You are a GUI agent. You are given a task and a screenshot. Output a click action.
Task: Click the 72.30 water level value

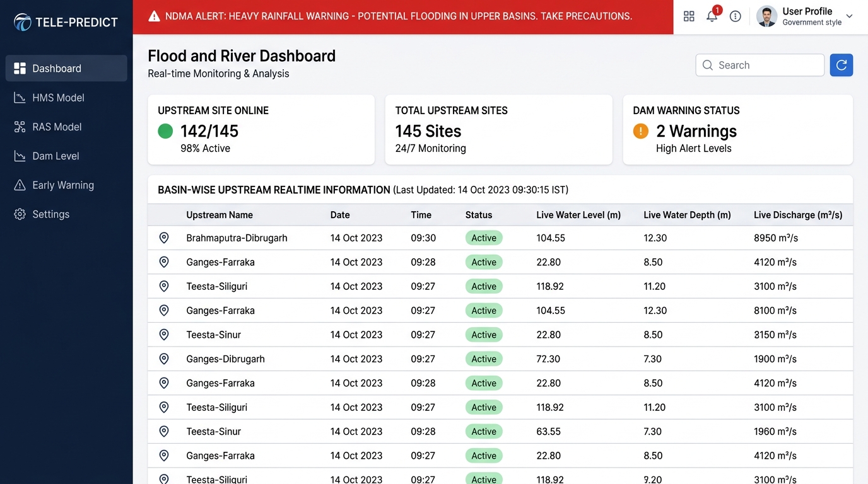click(x=549, y=359)
